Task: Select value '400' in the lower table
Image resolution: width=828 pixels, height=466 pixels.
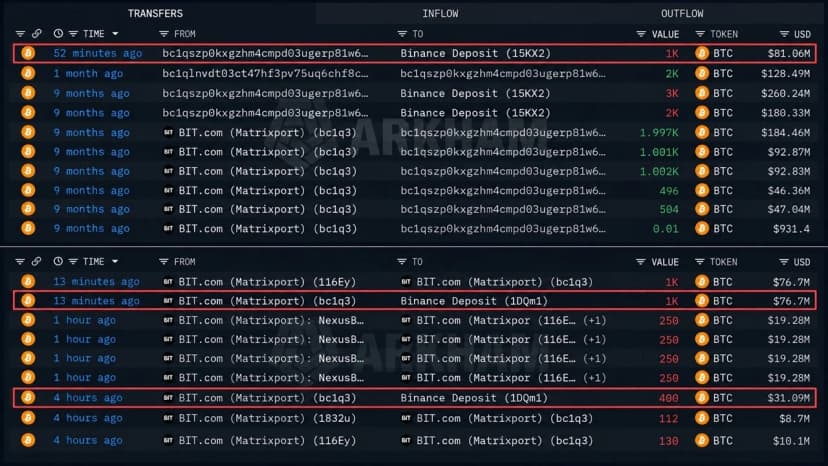Action: [669, 398]
